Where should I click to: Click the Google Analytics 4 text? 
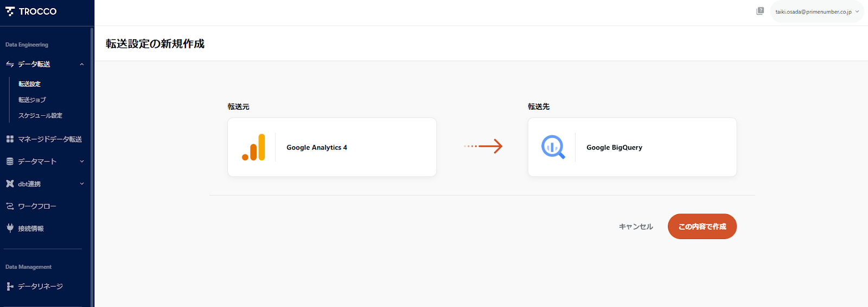coord(317,147)
